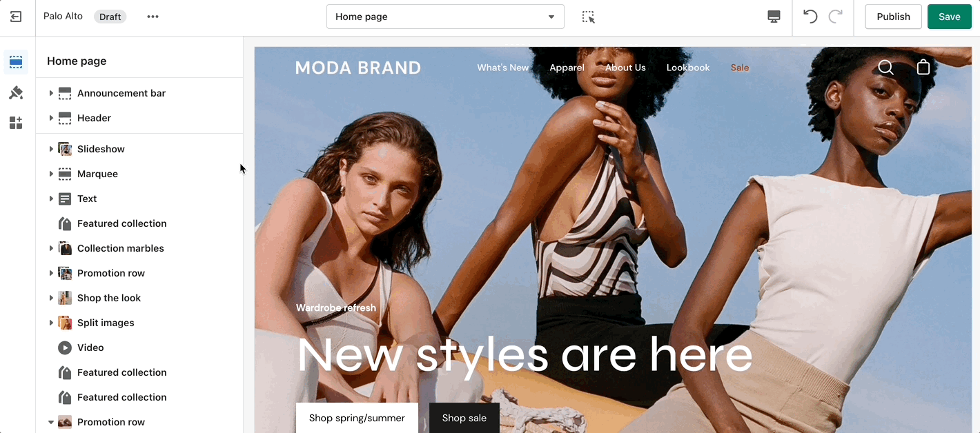
Task: Switch the desktop preview device icon
Action: 774,17
